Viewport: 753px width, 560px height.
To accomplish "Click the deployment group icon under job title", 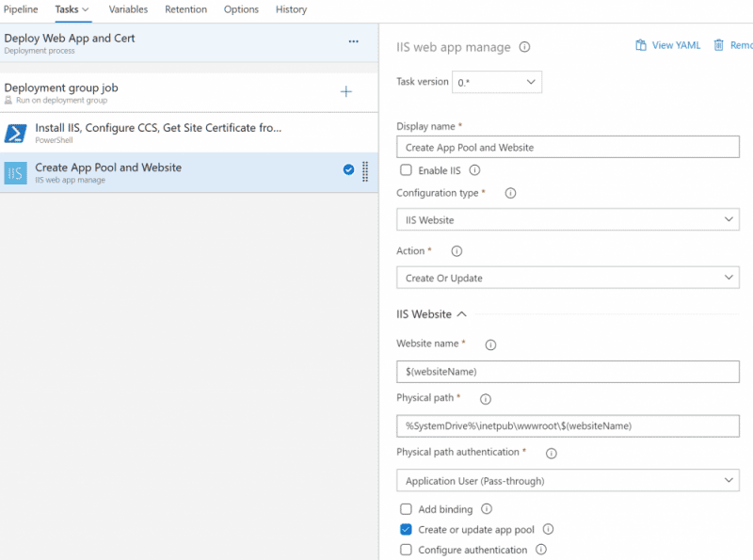I will (x=8, y=101).
